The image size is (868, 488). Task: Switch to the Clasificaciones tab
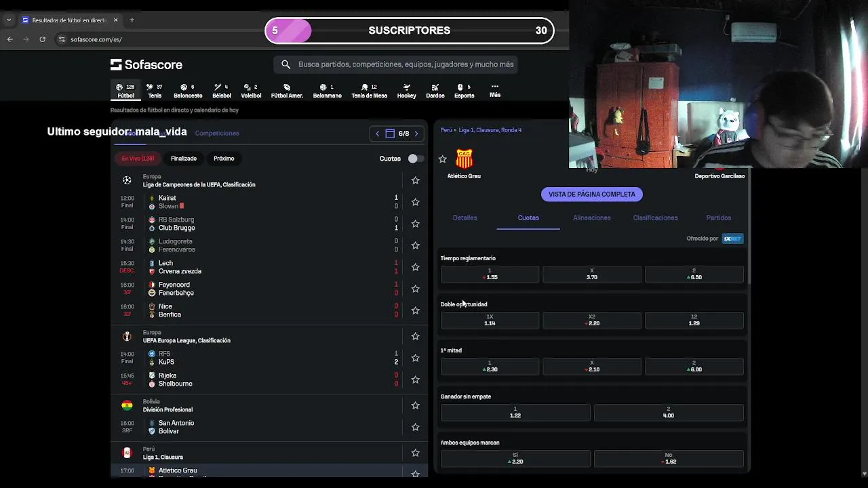(x=655, y=218)
